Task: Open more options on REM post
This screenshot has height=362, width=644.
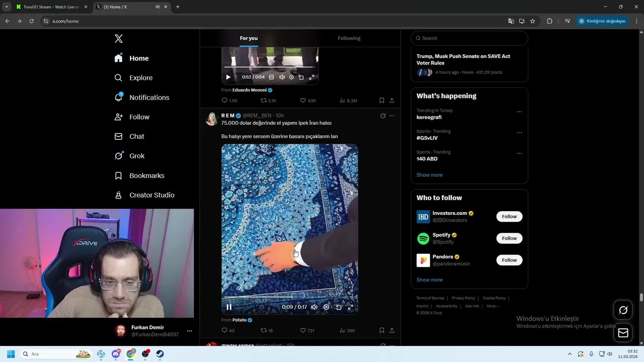Action: (x=392, y=116)
